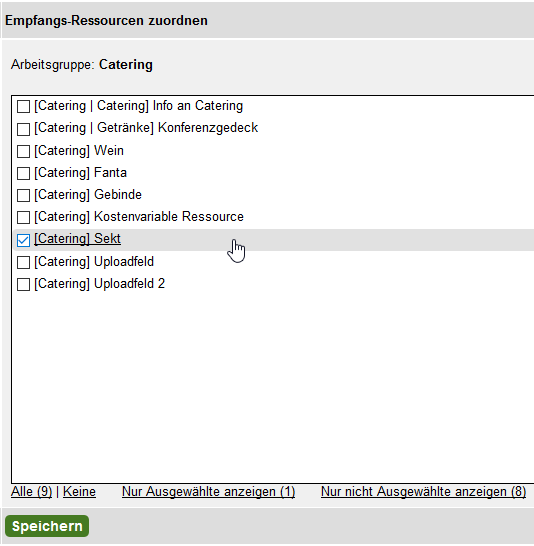Tick the Wein resource checkbox
Screen dimensions: 534x546
[x=23, y=151]
